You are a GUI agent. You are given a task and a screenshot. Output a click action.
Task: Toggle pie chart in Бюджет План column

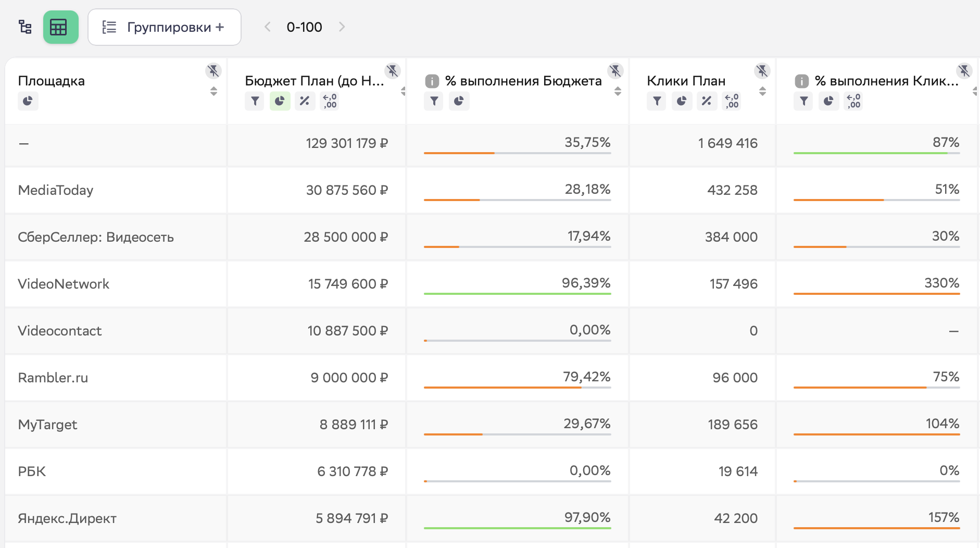(x=280, y=101)
